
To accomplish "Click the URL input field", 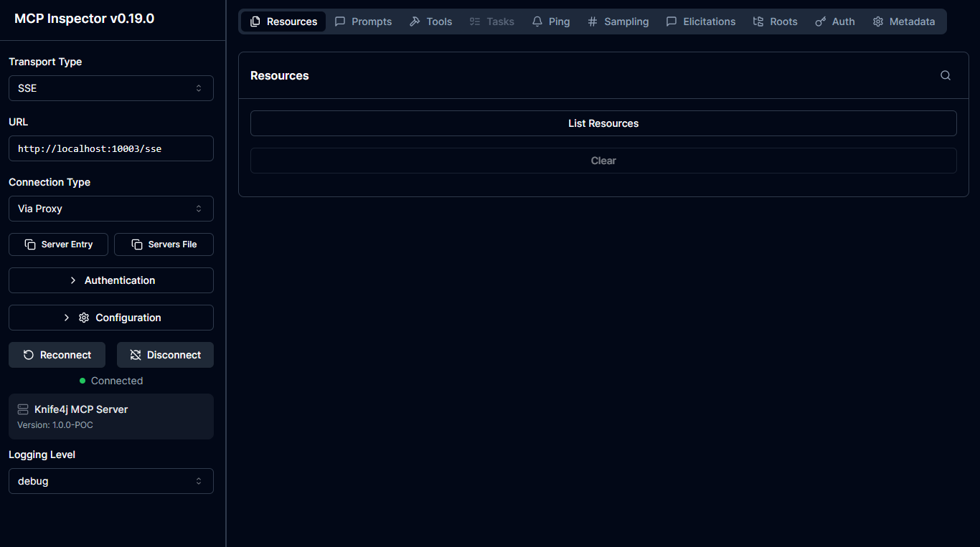I will point(111,148).
